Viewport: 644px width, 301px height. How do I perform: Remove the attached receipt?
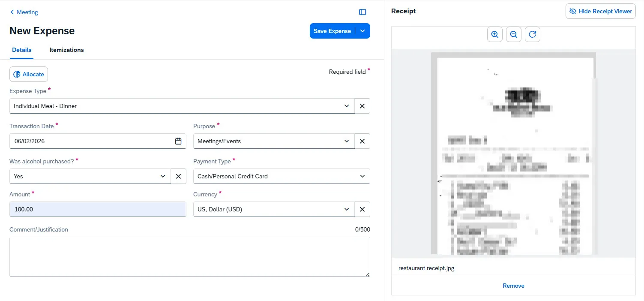513,286
